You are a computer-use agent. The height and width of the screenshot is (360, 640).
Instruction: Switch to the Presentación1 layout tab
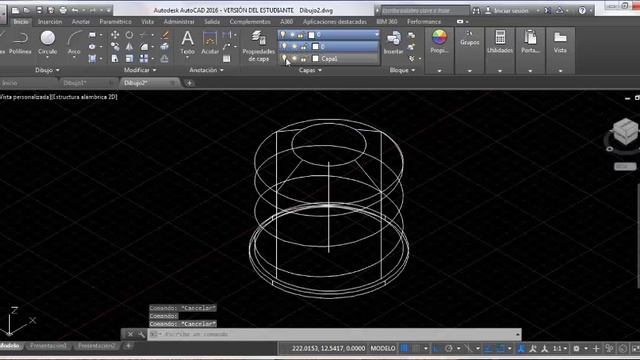pyautogui.click(x=48, y=346)
